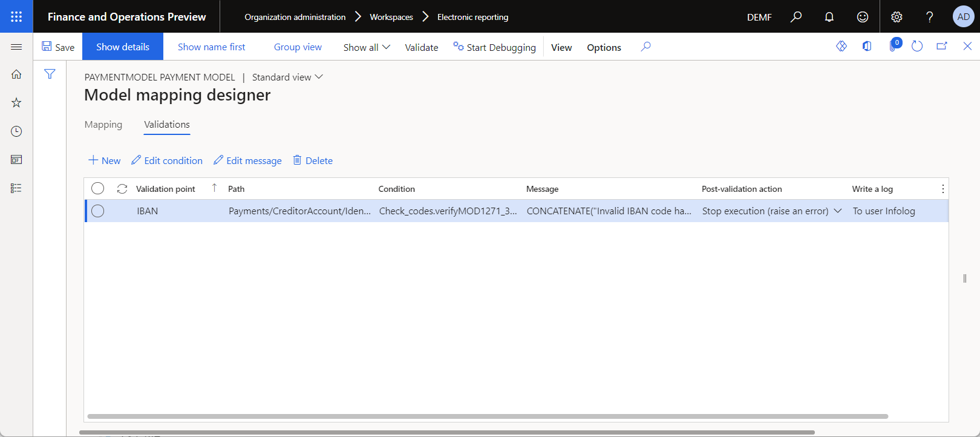Expand the navigation pane hamburger icon

(x=16, y=47)
